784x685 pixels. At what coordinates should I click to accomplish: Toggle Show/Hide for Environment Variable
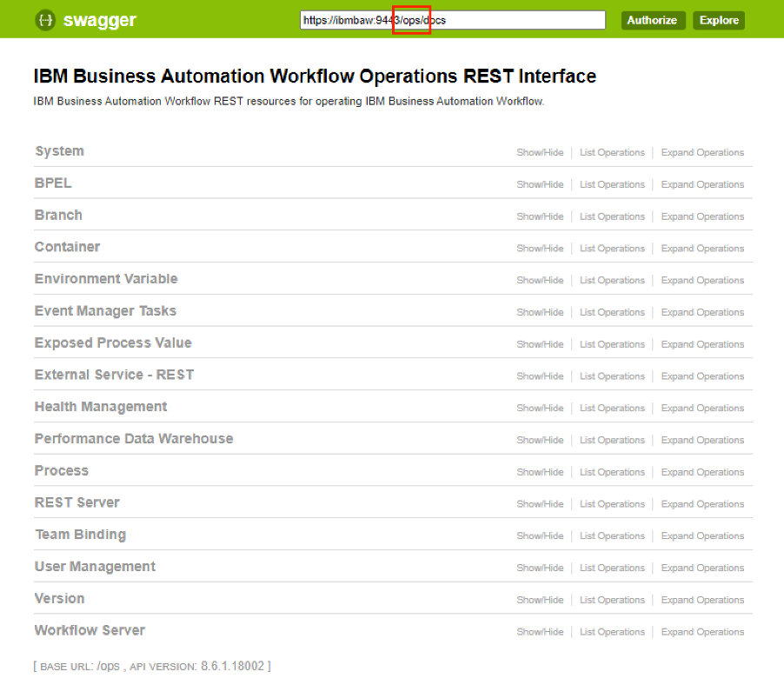[x=540, y=281]
